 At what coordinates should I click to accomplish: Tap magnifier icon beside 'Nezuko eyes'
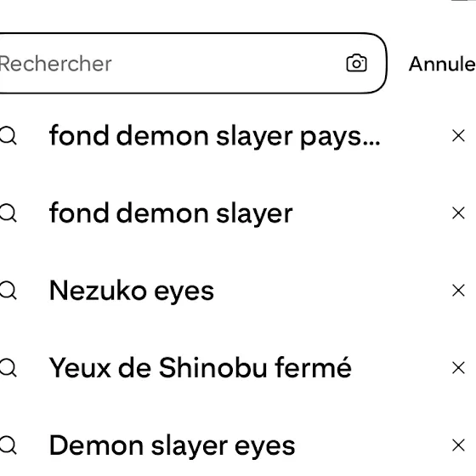(x=8, y=291)
